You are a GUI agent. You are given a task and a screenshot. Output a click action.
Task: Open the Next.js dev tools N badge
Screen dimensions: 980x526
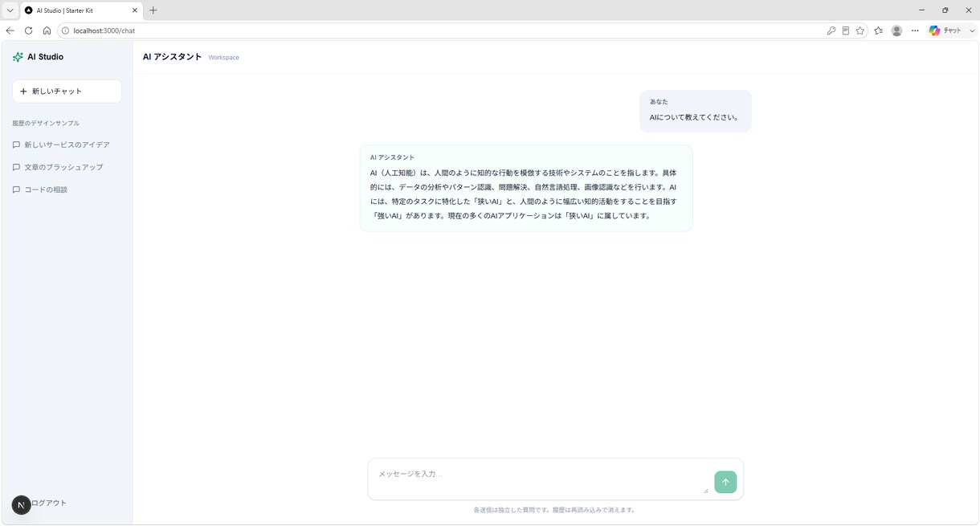(x=21, y=504)
